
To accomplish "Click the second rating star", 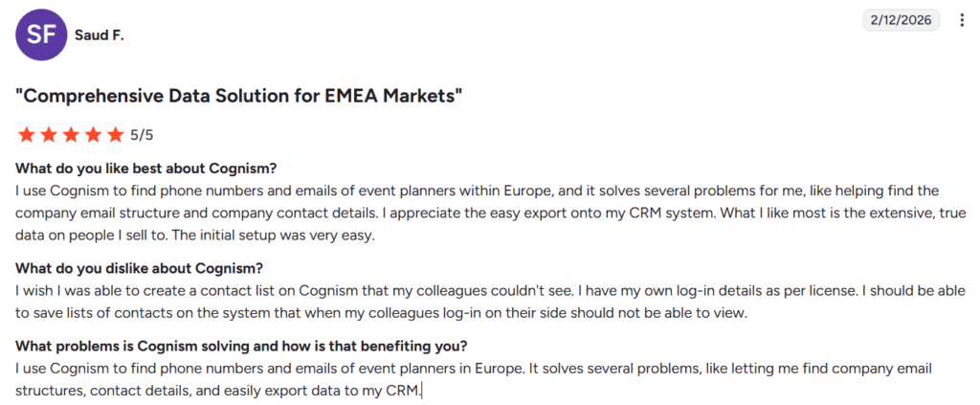I will coord(48,134).
